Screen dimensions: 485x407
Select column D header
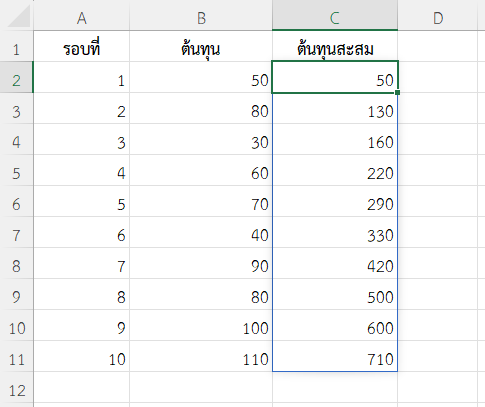[x=438, y=15]
